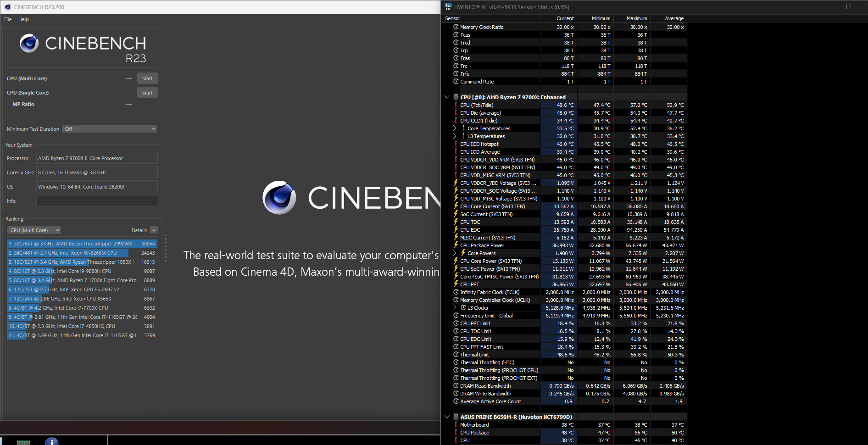Click the Frequency Limit - Global sensor label
Image resolution: width=868 pixels, height=445 pixels.
click(486, 316)
